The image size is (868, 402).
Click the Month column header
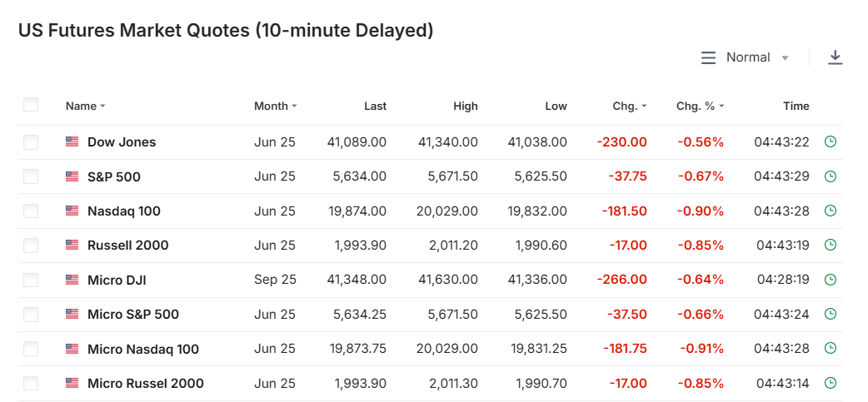[275, 107]
